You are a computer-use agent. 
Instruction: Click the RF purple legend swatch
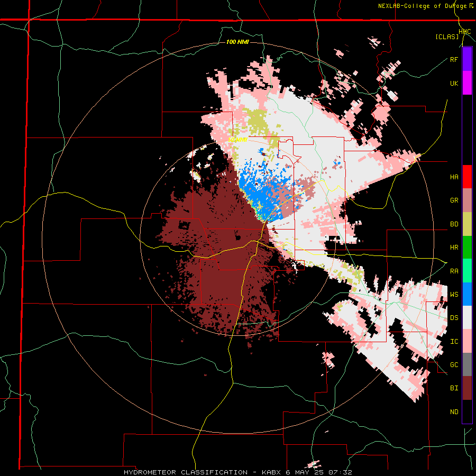coord(467,59)
